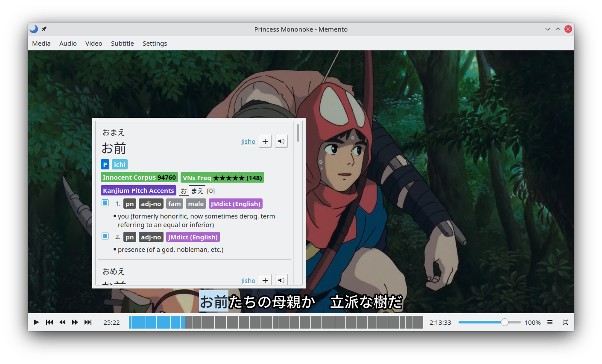The height and width of the screenshot is (364, 602).
Task: Play audio for おまえ entry
Action: [x=281, y=141]
